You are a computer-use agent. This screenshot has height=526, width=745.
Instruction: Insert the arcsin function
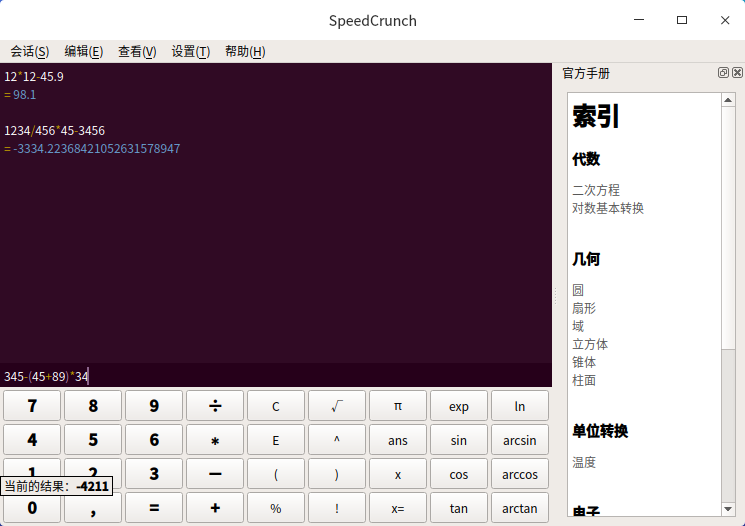520,440
